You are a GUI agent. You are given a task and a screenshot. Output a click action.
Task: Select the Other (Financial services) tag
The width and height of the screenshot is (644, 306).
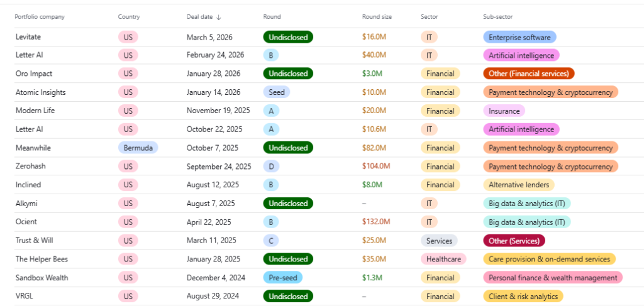point(528,74)
